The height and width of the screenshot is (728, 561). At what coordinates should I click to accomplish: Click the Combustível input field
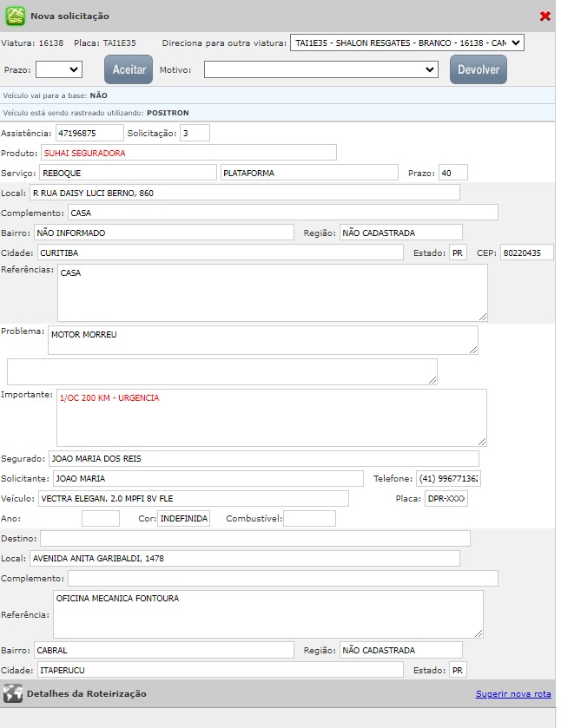point(309,519)
